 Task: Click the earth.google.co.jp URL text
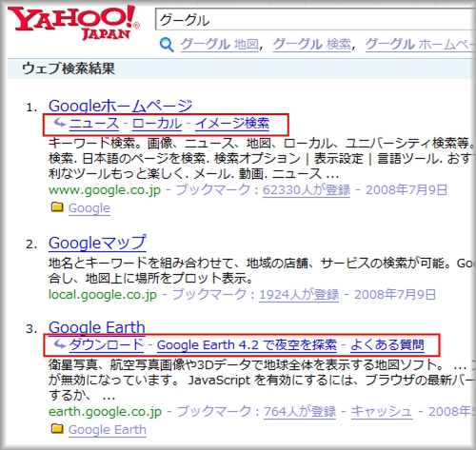point(105,412)
